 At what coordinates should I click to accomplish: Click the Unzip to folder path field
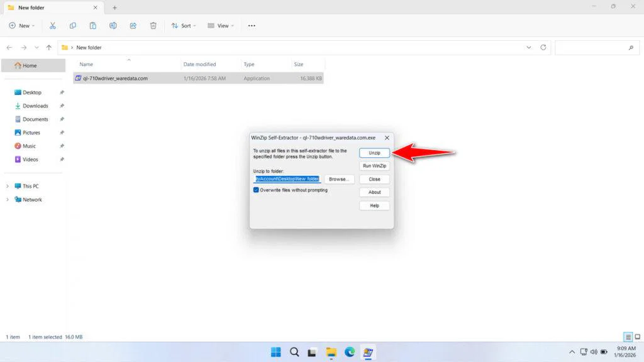click(x=287, y=179)
